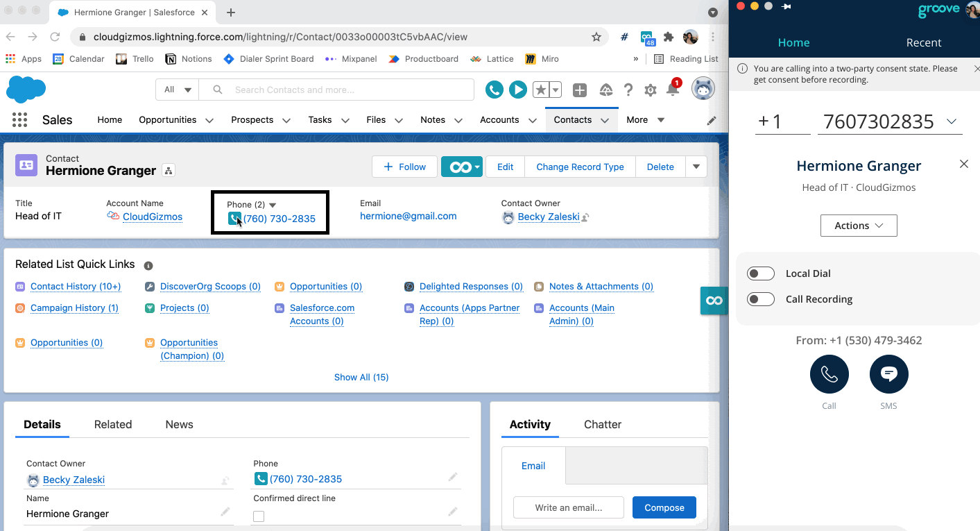980x531 pixels.
Task: Open the Recent tab in Groove
Action: pyautogui.click(x=924, y=42)
